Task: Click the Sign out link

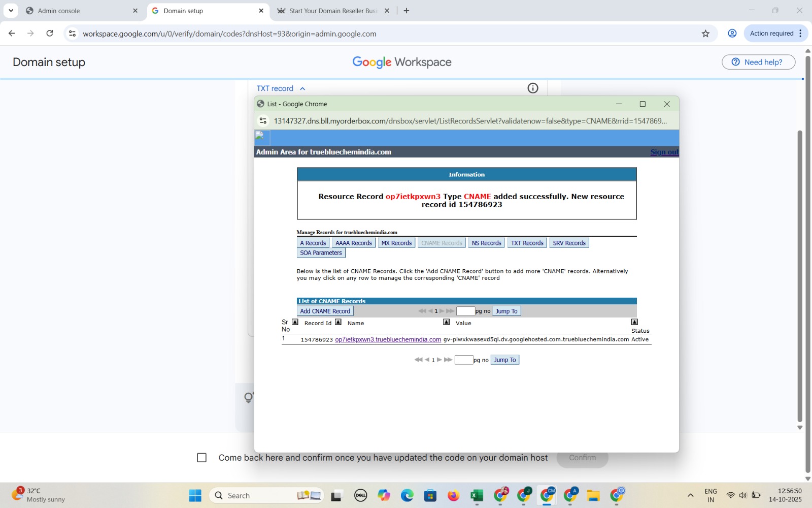Action: tap(664, 152)
